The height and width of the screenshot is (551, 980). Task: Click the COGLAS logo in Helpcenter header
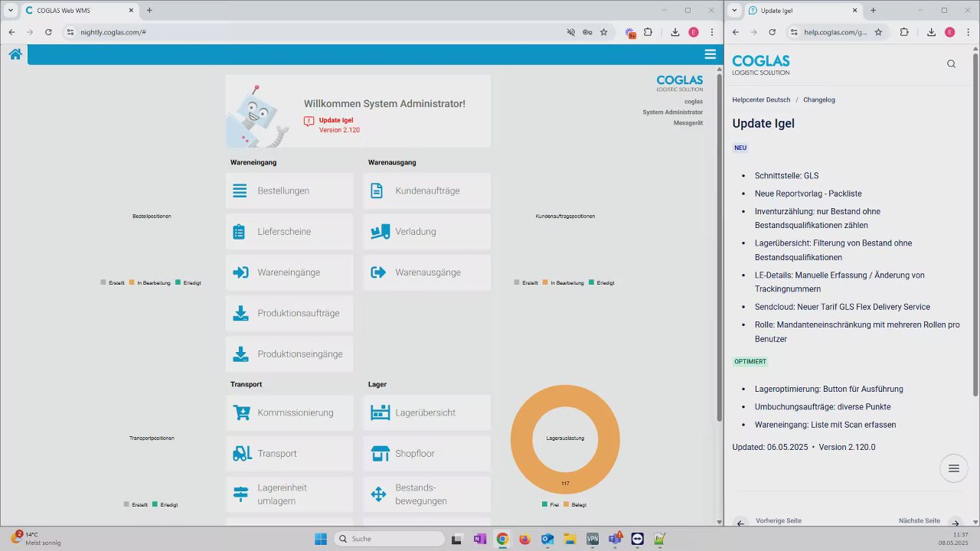coord(761,65)
